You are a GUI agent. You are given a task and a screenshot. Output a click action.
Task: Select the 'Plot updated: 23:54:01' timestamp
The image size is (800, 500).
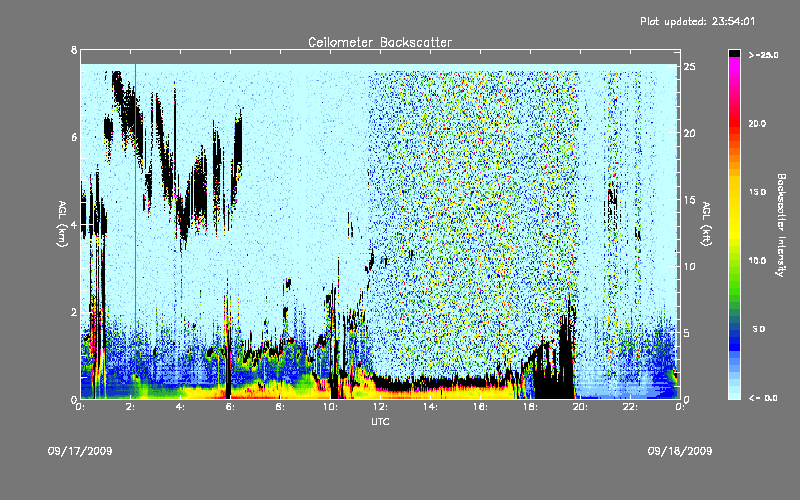pos(697,21)
